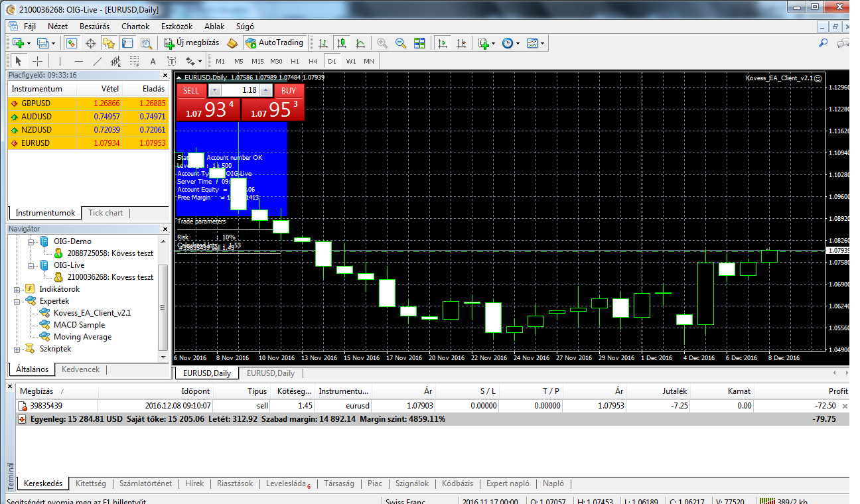This screenshot has height=504, width=860.
Task: Switch chart to candlesticks
Action: pyautogui.click(x=342, y=42)
